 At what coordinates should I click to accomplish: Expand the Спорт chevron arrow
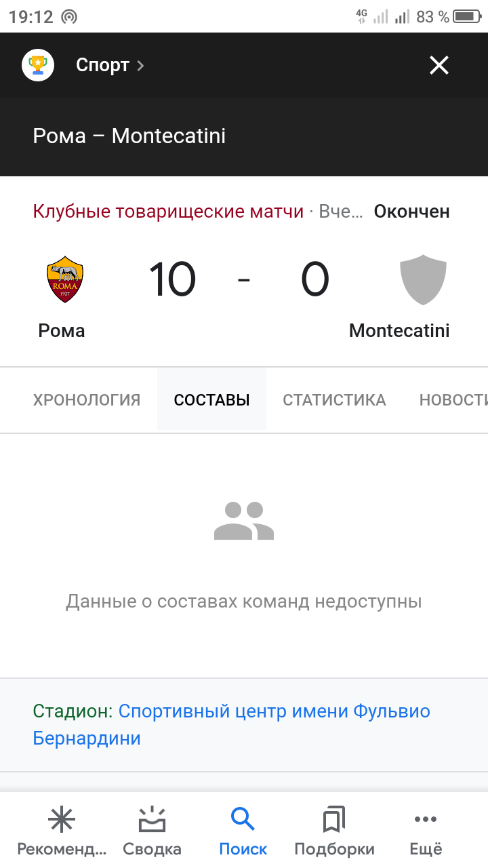click(140, 66)
